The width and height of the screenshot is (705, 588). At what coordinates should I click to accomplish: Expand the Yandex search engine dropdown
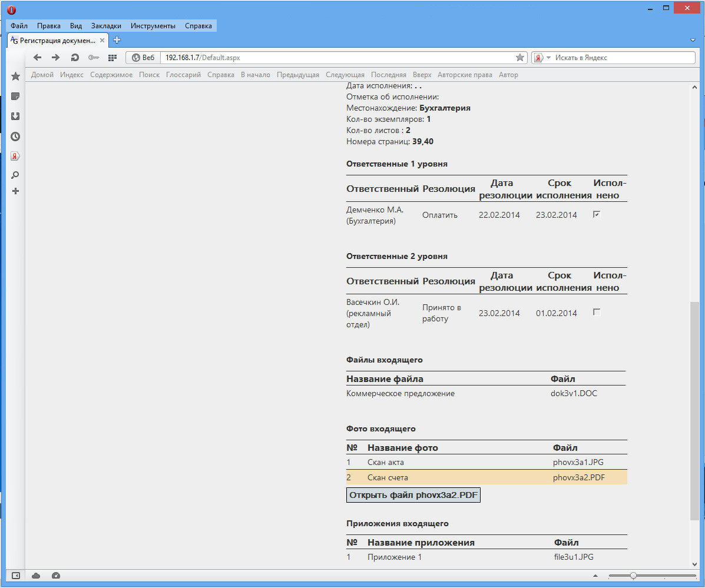[x=548, y=58]
